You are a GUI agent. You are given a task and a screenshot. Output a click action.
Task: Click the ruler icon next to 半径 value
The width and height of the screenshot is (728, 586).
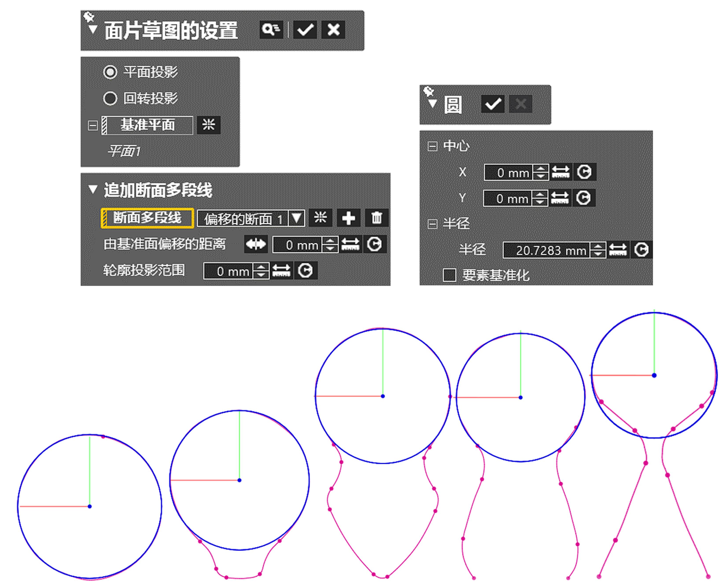[x=618, y=250]
